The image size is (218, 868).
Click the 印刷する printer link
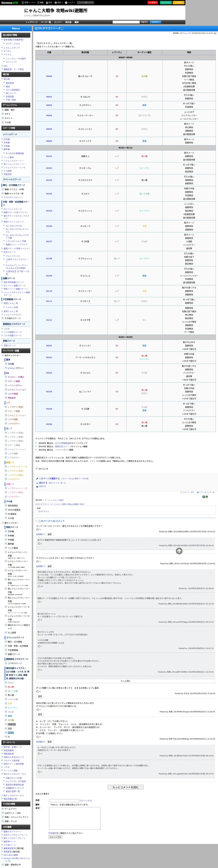point(41,486)
